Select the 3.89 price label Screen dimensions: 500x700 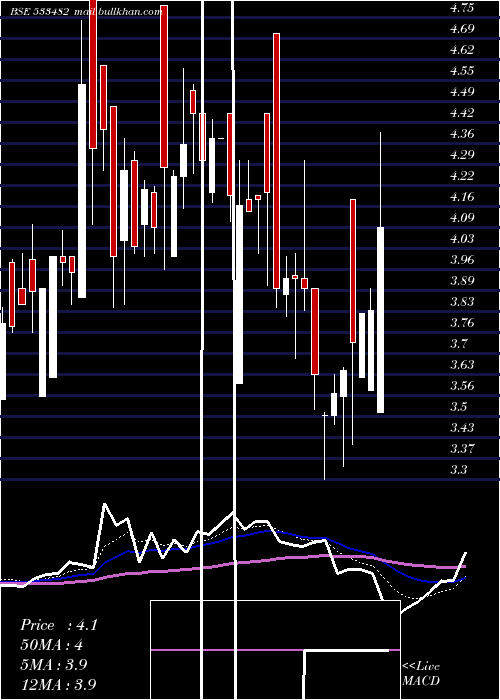point(462,281)
